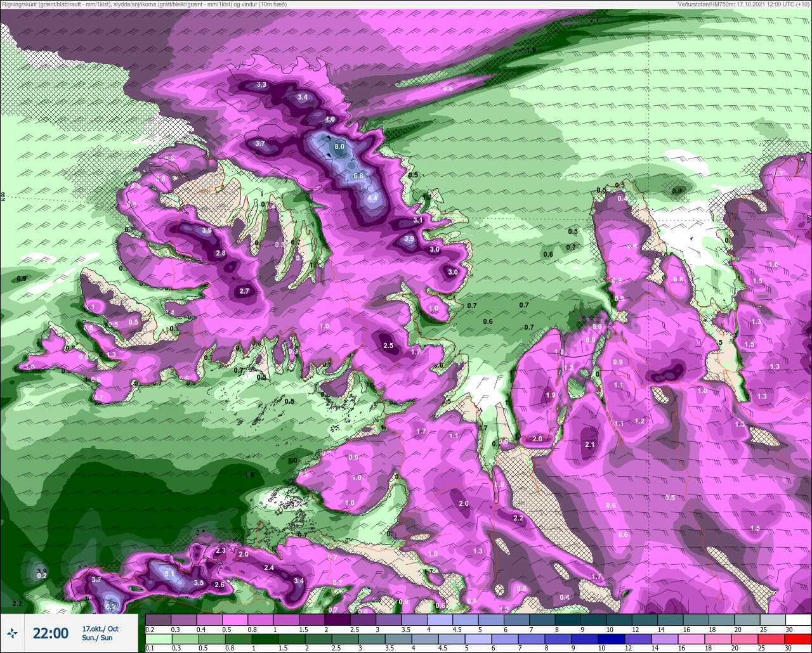
Task: Click the 1.6 value in the dark green area
Action: coord(249,475)
